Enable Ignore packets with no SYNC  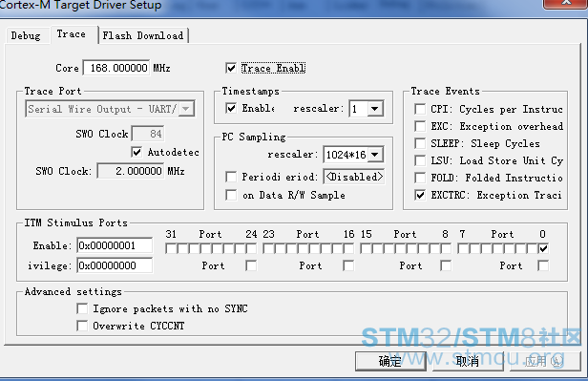coord(82,308)
